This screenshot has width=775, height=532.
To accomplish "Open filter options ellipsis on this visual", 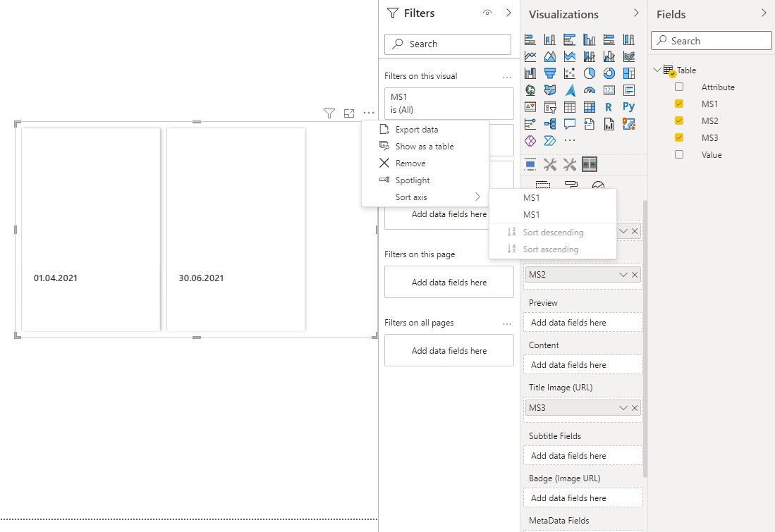I will tap(506, 77).
